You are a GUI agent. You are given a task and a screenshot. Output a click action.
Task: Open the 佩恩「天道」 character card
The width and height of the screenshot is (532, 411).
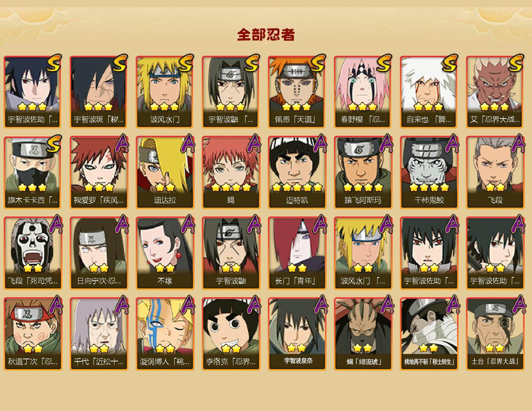click(x=297, y=92)
